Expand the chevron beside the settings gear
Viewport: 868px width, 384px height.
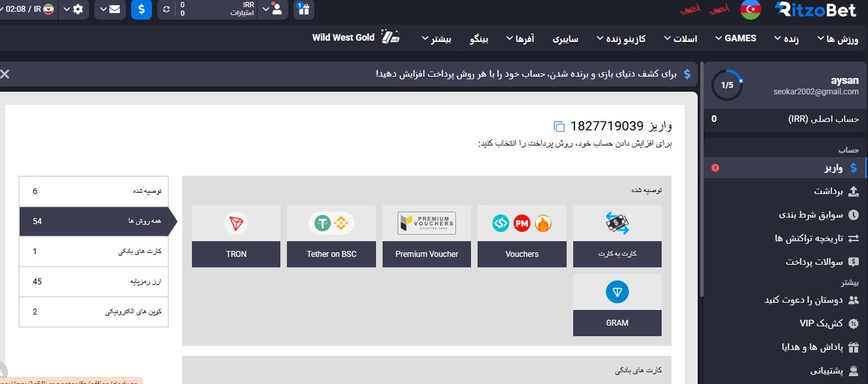pos(66,10)
